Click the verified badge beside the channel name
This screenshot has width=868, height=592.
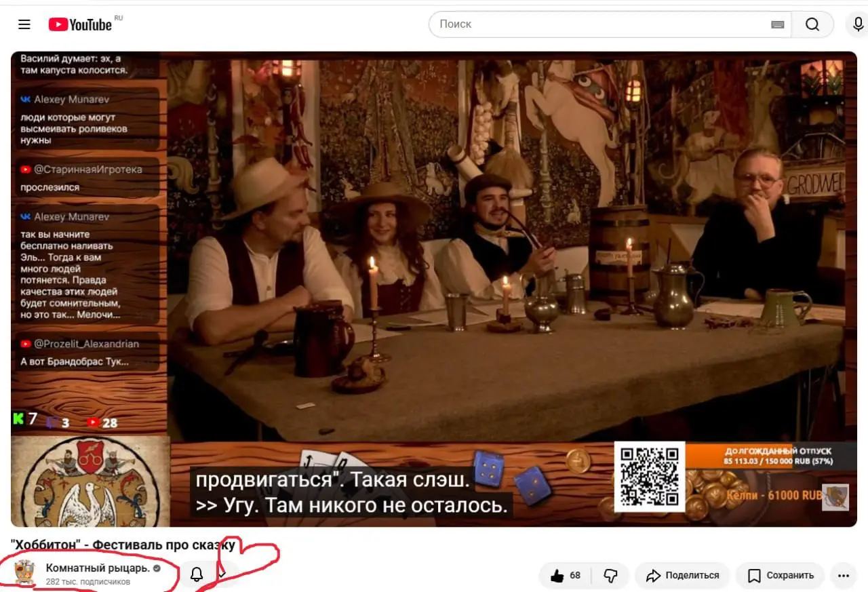pyautogui.click(x=157, y=568)
